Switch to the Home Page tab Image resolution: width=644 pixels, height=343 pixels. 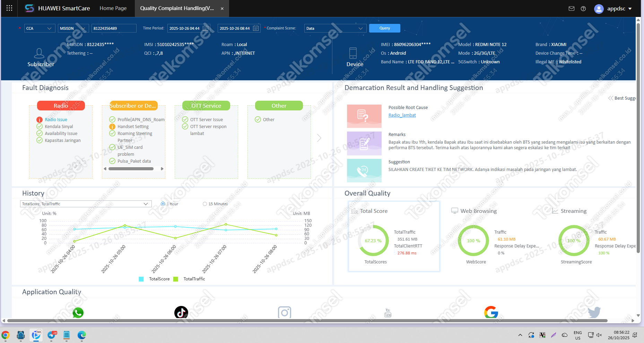tap(113, 8)
